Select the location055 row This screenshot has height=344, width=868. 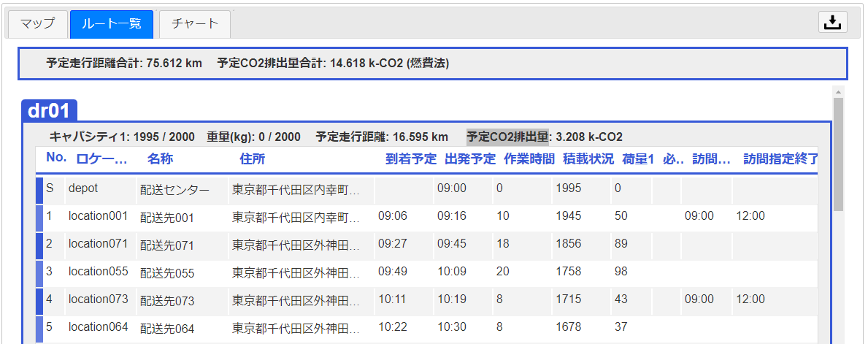98,272
